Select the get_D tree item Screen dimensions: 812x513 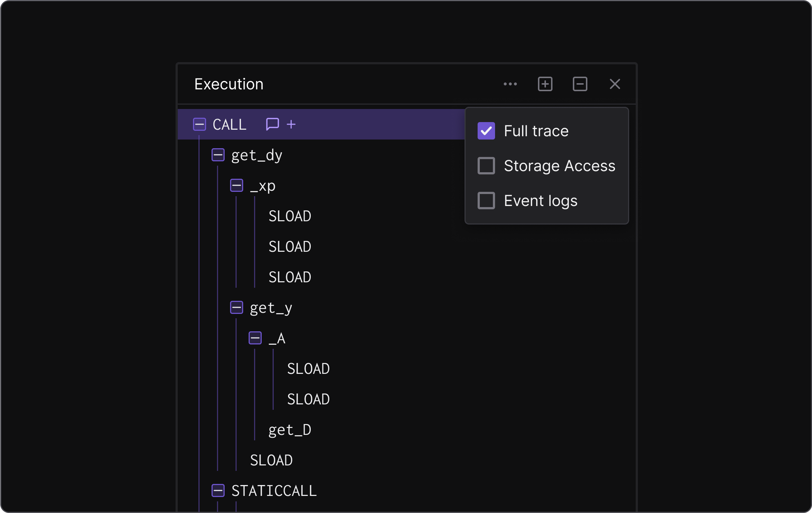point(290,430)
